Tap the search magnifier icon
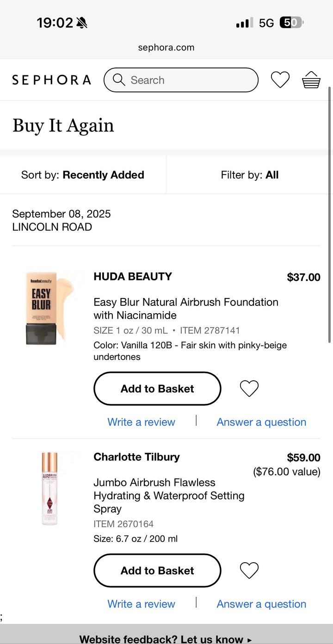This screenshot has height=644, width=333. click(x=119, y=80)
